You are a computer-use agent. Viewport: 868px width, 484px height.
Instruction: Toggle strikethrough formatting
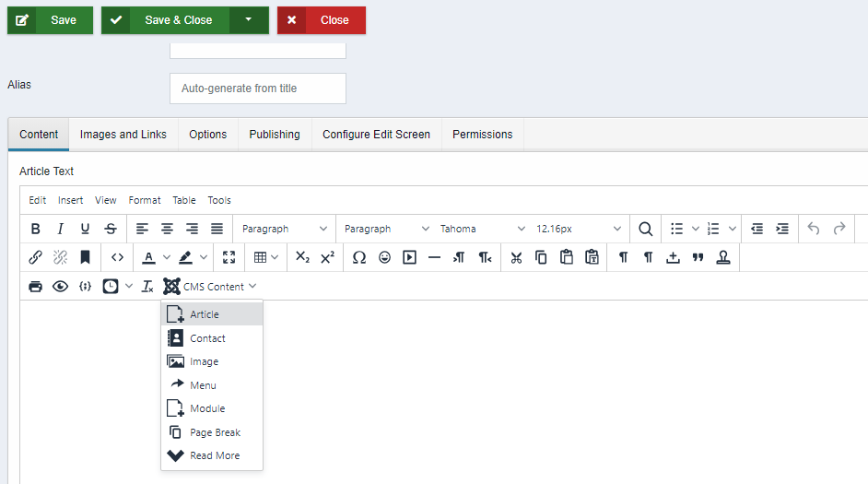click(x=111, y=229)
